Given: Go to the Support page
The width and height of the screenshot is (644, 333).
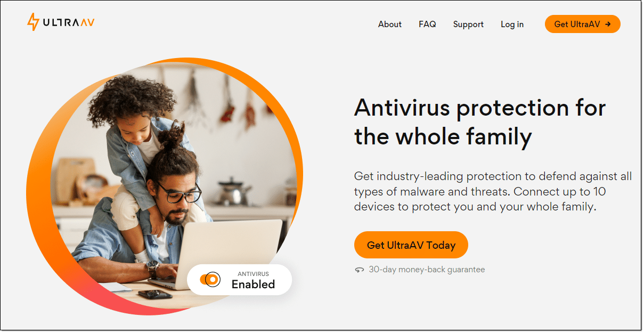Looking at the screenshot, I should (468, 25).
